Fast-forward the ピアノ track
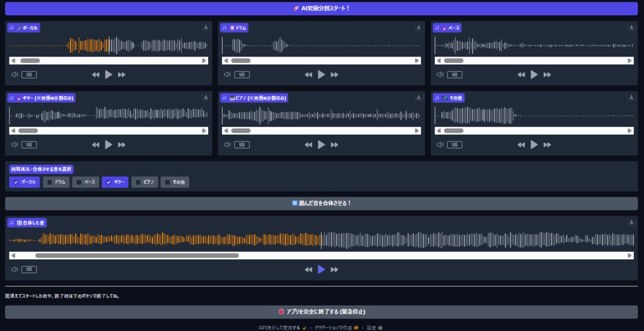644x331 pixels. click(335, 145)
